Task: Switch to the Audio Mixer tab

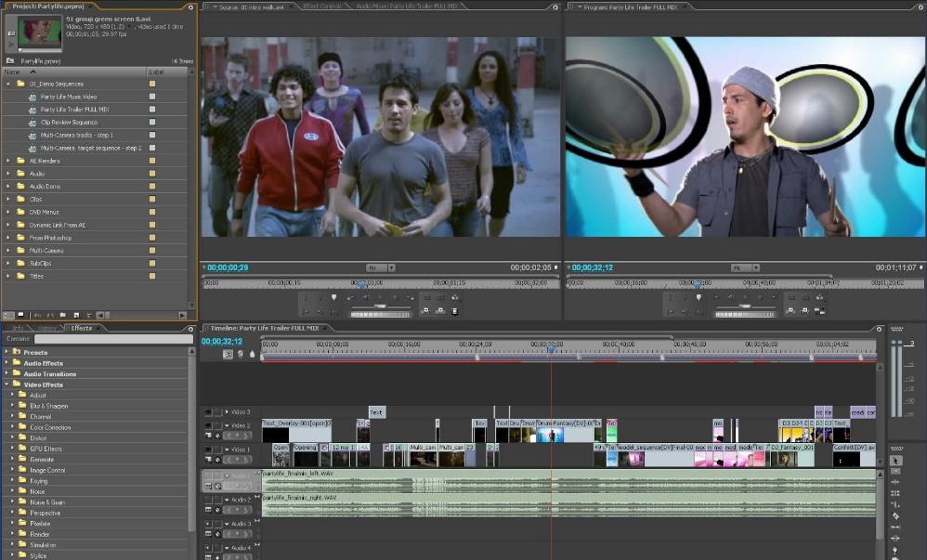Action: pyautogui.click(x=407, y=7)
